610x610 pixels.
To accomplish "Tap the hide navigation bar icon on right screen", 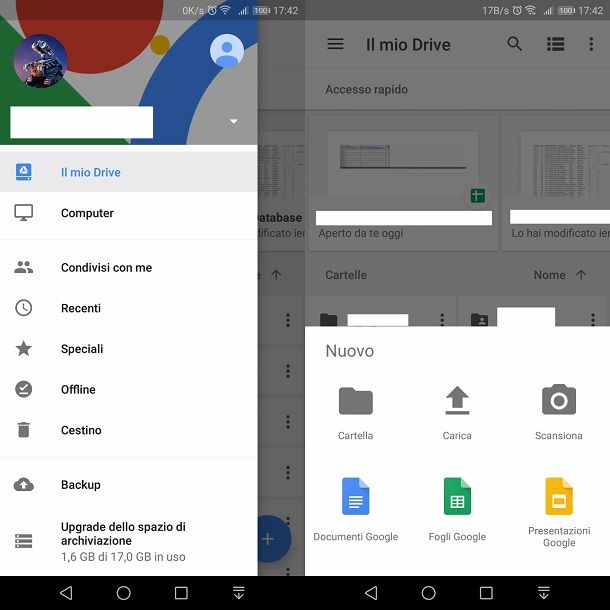I will pyautogui.click(x=543, y=593).
